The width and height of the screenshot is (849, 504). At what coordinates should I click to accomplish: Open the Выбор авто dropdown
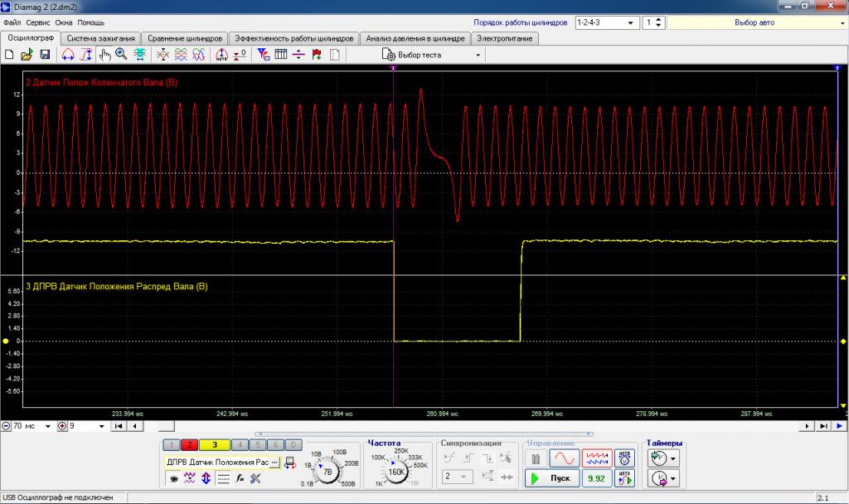[758, 22]
